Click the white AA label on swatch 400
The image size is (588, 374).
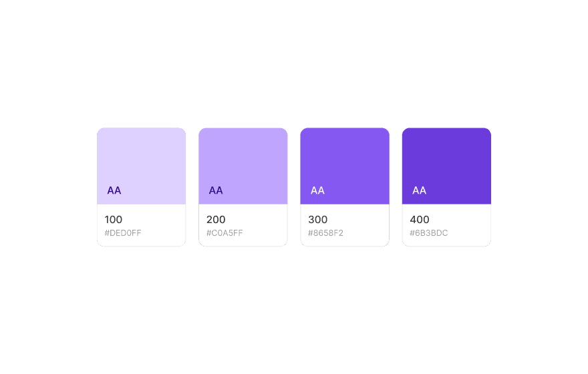[x=419, y=190]
